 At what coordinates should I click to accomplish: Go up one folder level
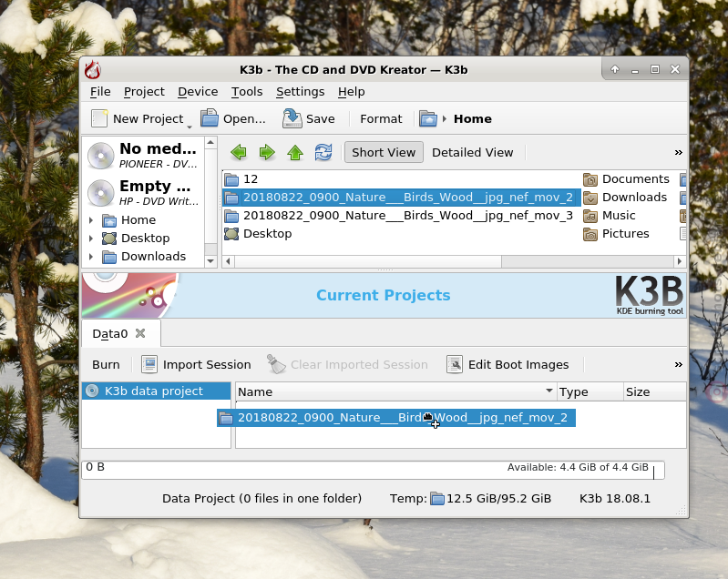tap(295, 152)
